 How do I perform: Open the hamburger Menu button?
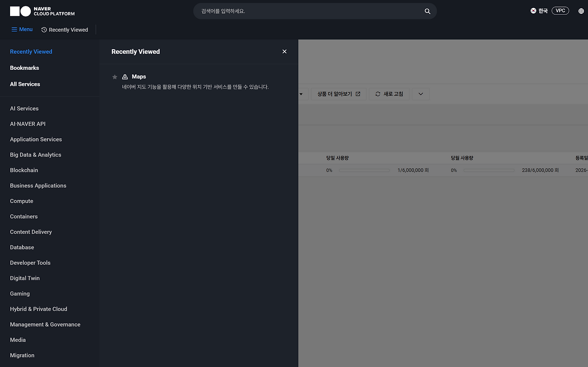tap(22, 29)
